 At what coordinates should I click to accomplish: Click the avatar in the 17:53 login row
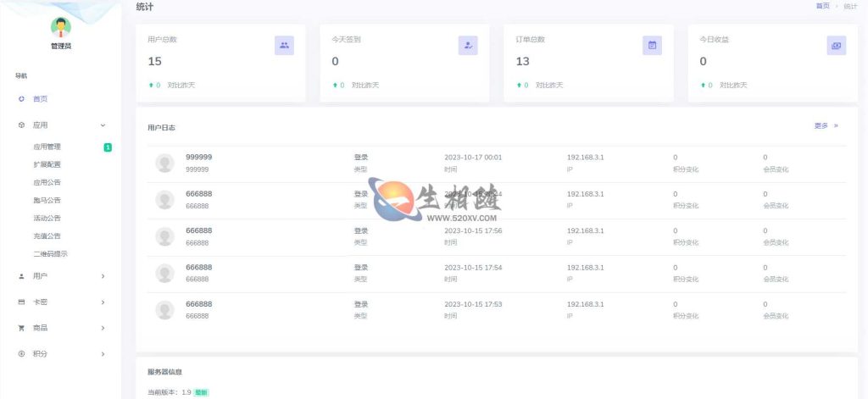coord(164,310)
